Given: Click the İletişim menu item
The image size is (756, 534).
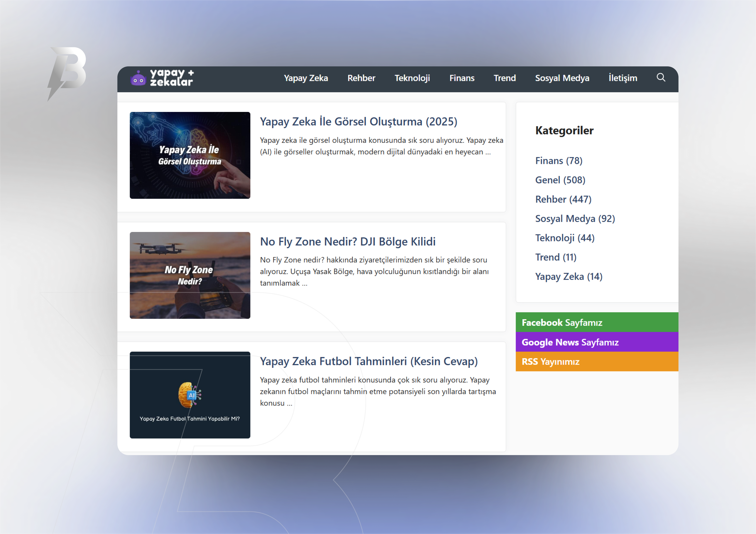Looking at the screenshot, I should point(622,78).
